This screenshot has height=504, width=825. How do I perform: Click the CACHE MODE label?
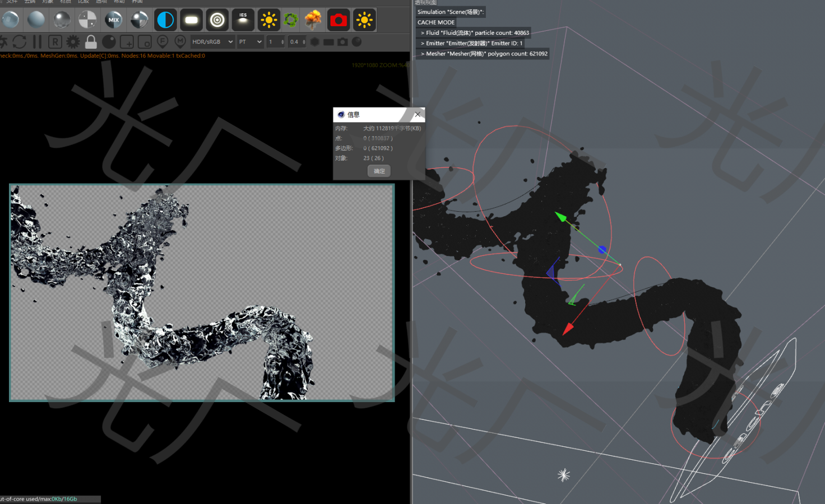(x=436, y=22)
